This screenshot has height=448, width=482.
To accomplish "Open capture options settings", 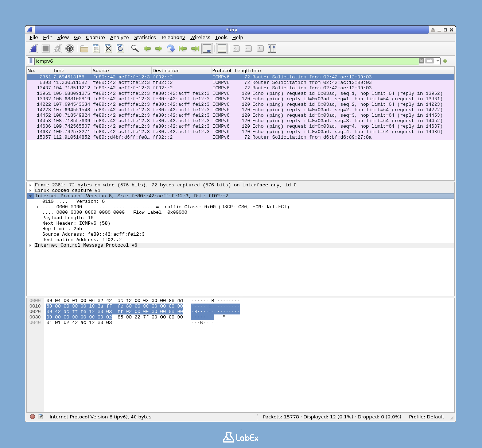I will [x=70, y=49].
